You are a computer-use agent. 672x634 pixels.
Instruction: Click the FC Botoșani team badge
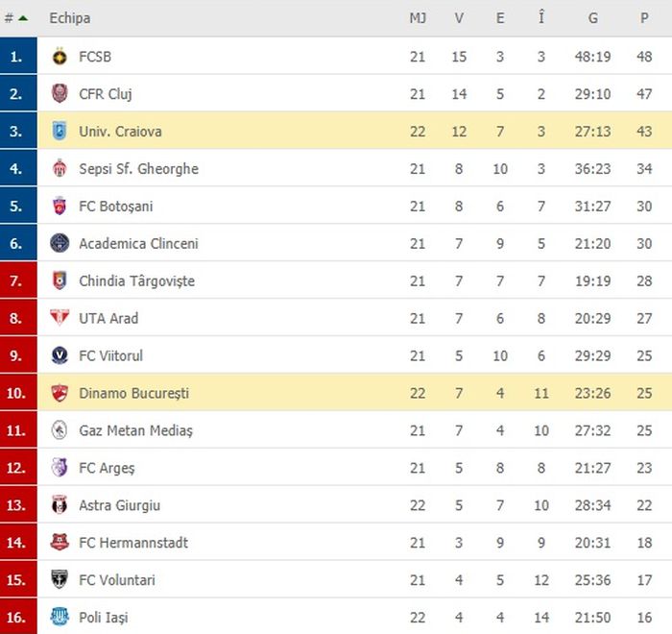pyautogui.click(x=60, y=207)
